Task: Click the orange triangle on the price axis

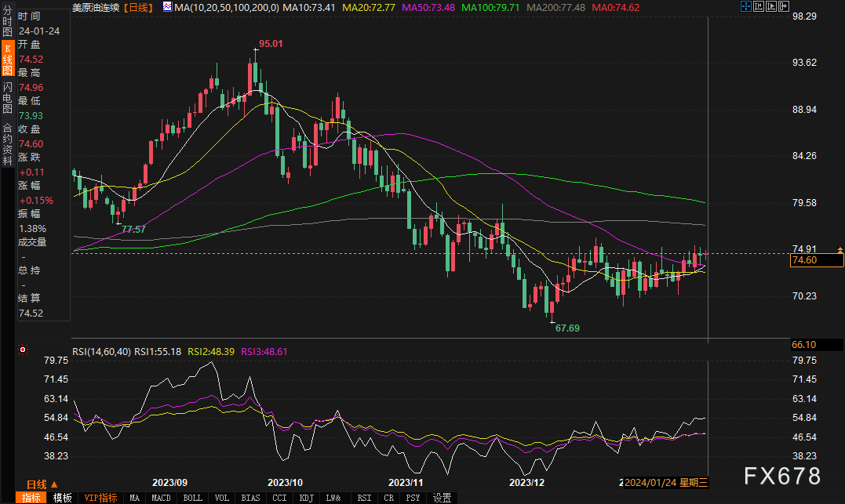Action: (840, 250)
